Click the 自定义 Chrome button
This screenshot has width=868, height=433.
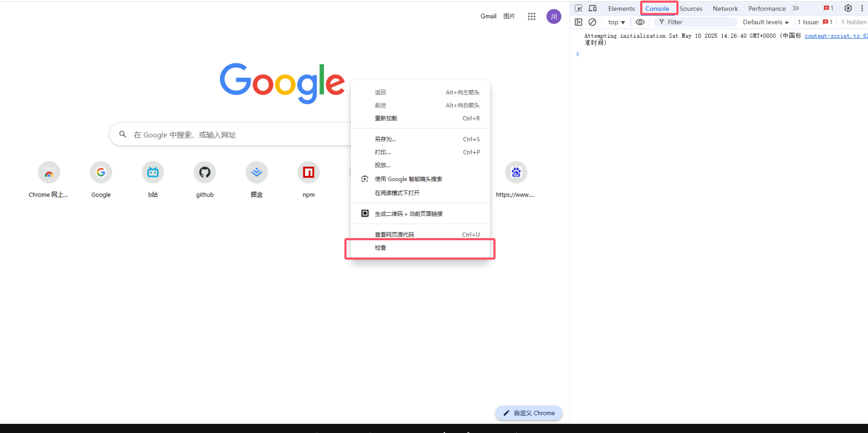[x=529, y=413]
